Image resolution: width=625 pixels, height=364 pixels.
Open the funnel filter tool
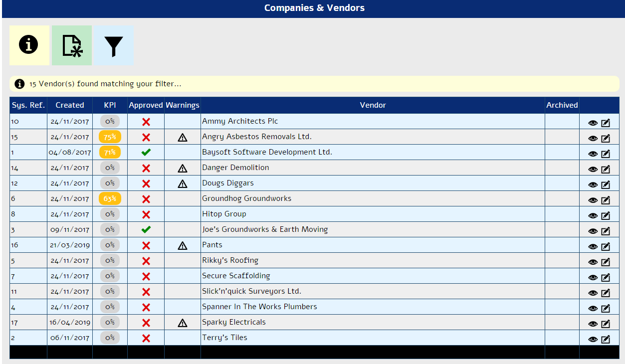pos(114,45)
